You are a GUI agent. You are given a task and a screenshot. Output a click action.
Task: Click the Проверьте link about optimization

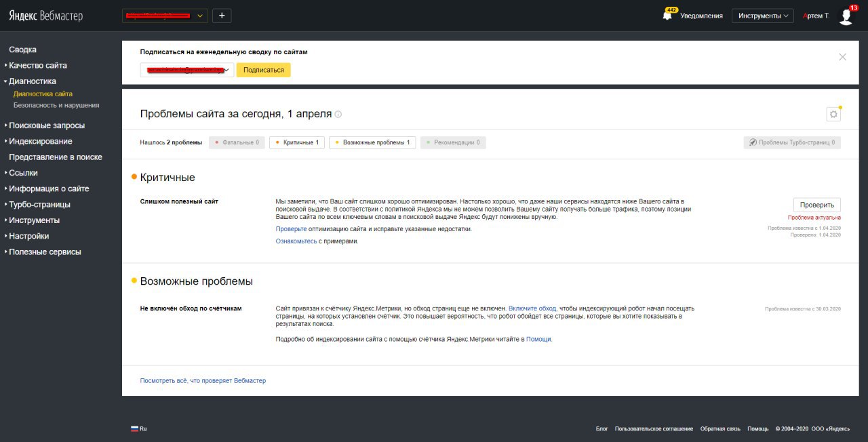pos(291,229)
